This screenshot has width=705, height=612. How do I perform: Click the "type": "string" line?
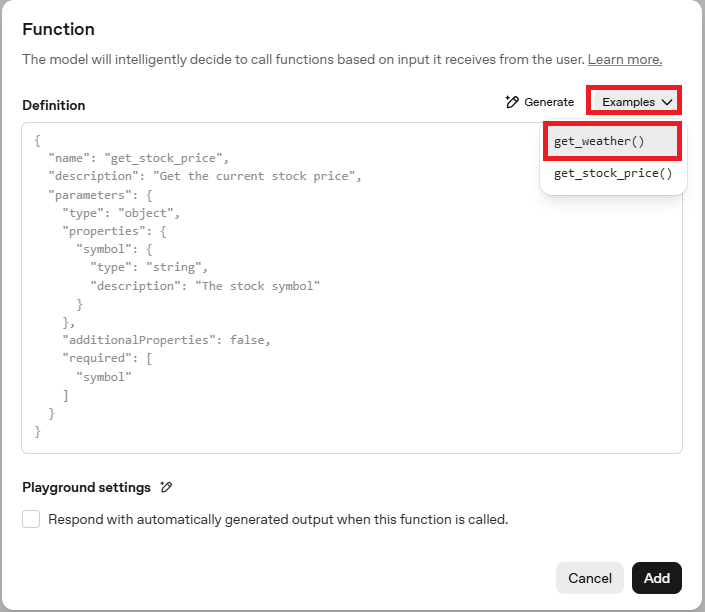[149, 268]
